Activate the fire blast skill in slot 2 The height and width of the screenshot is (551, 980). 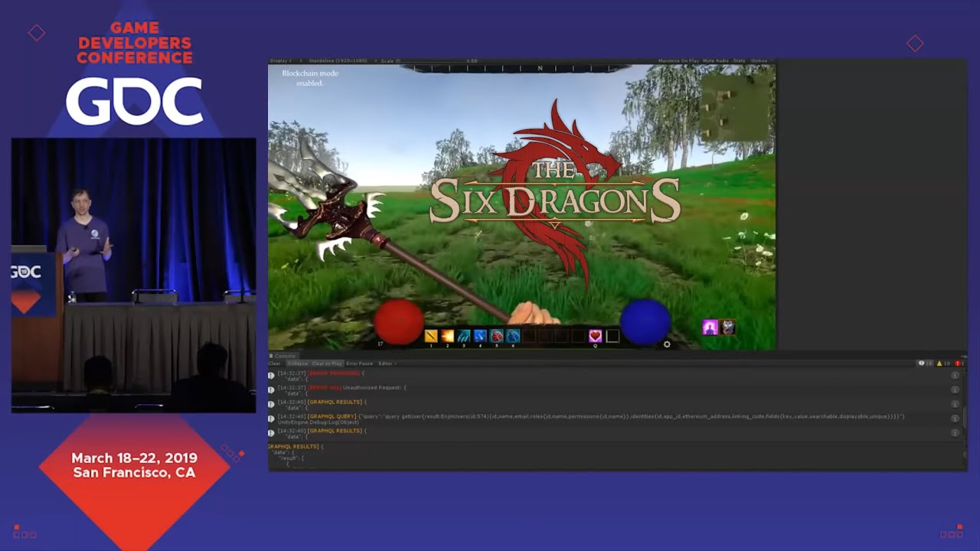pyautogui.click(x=447, y=336)
